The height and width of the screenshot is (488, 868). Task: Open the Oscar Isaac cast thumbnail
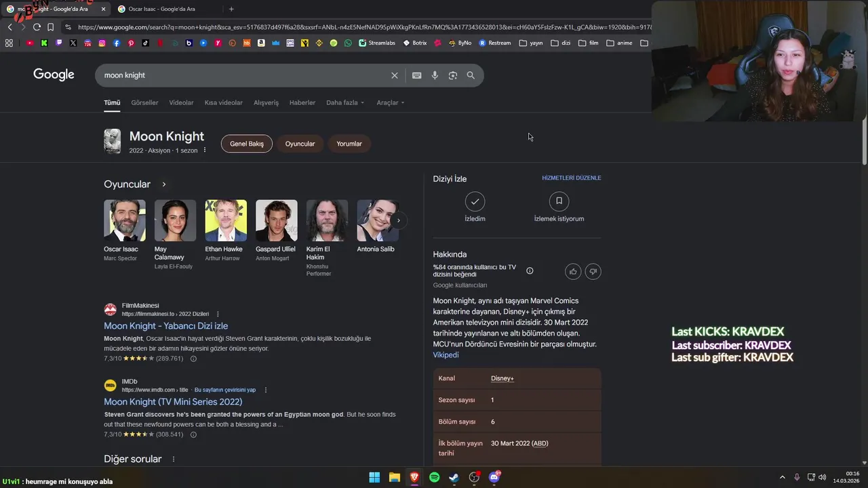[125, 220]
